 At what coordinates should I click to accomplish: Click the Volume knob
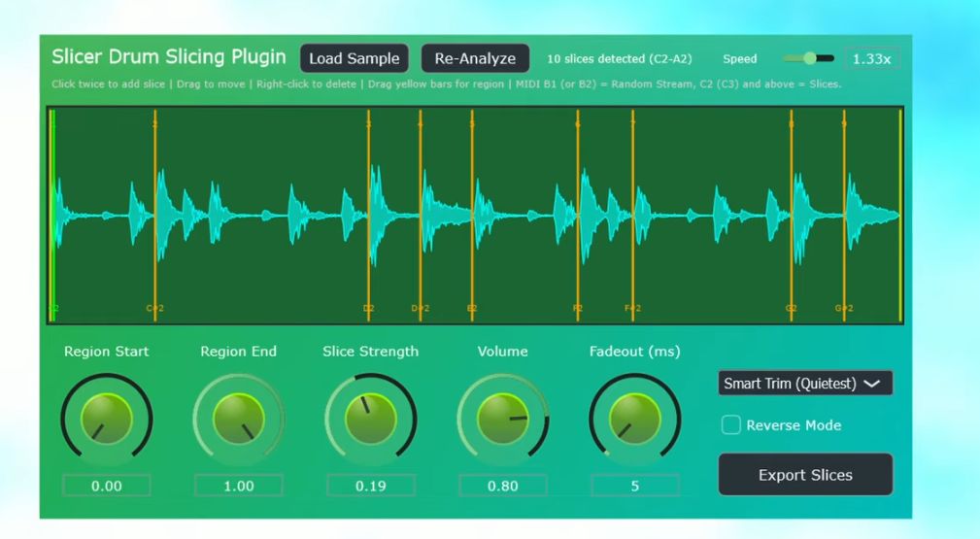point(502,420)
